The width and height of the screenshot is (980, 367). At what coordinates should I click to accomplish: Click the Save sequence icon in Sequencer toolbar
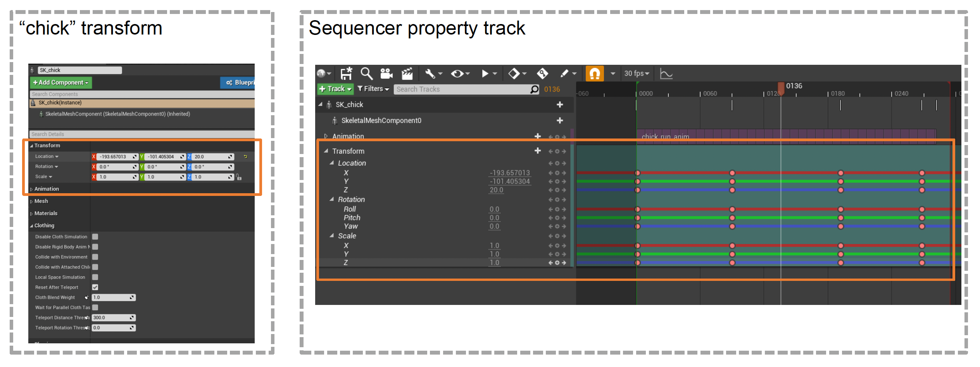pyautogui.click(x=346, y=73)
